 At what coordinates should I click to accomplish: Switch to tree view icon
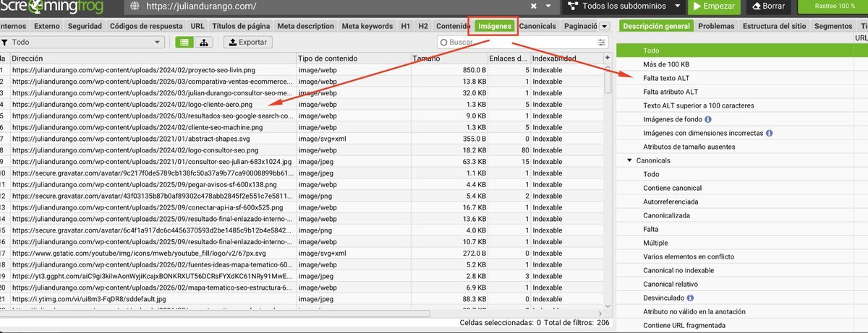pyautogui.click(x=203, y=43)
